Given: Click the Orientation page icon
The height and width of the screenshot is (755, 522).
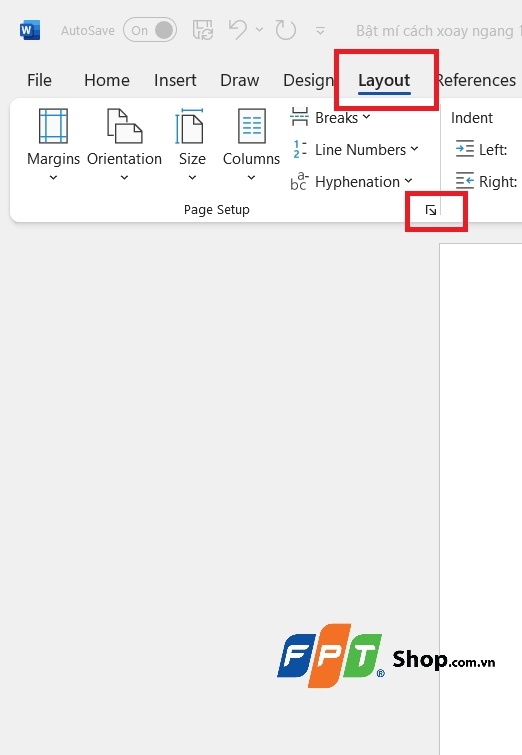Looking at the screenshot, I should pyautogui.click(x=124, y=126).
